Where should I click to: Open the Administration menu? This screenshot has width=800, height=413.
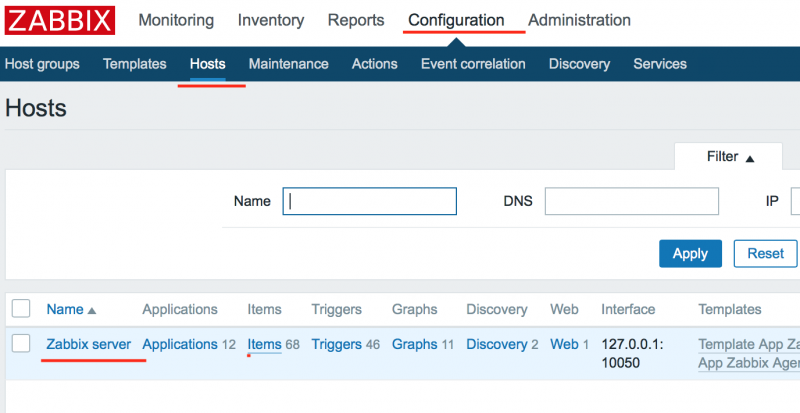tap(579, 20)
